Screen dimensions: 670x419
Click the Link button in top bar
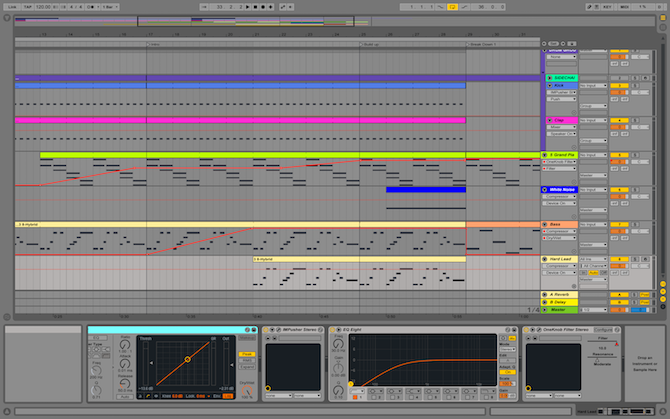click(x=10, y=7)
